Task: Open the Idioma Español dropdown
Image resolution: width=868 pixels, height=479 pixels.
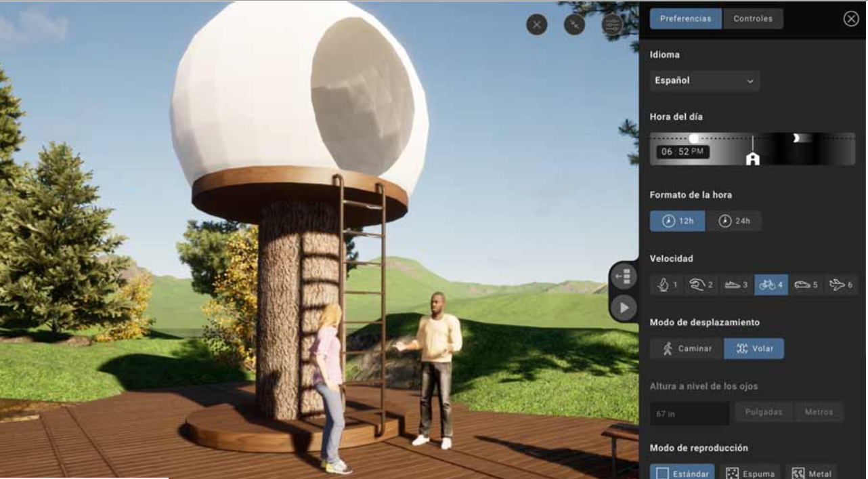Action: click(704, 81)
